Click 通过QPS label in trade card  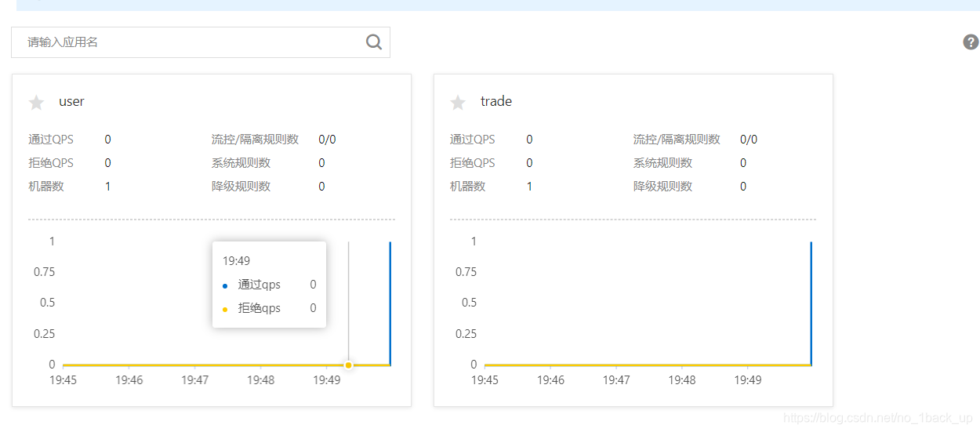[473, 140]
